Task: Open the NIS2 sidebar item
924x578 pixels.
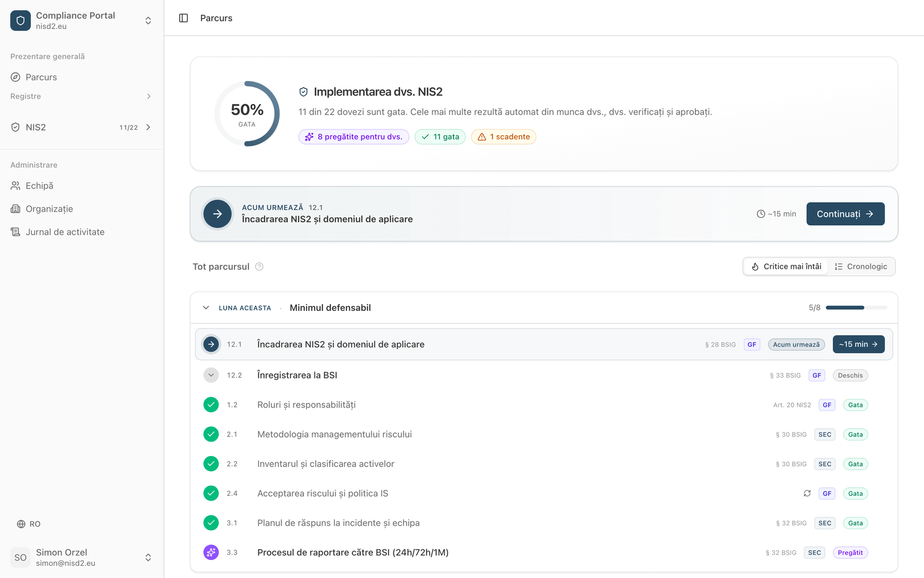Action: (81, 127)
